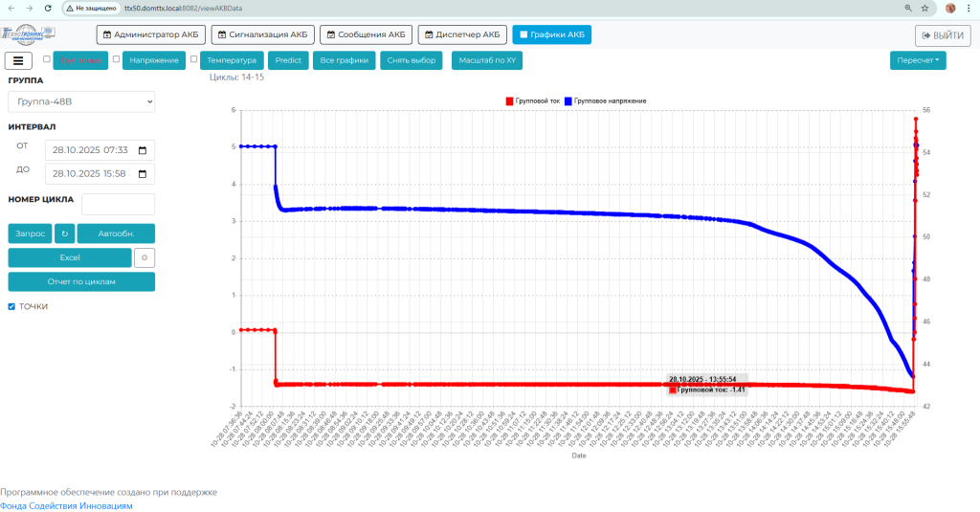
Task: Click the Predict button
Action: coord(287,60)
